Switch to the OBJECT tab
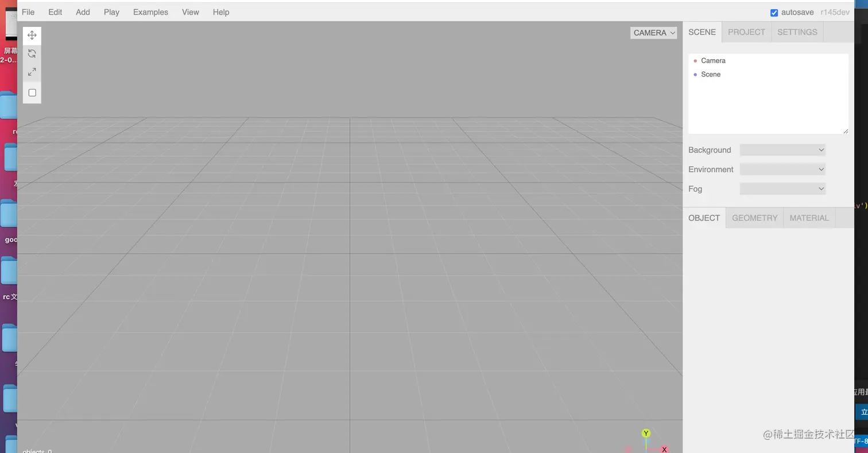868x453 pixels. [704, 218]
